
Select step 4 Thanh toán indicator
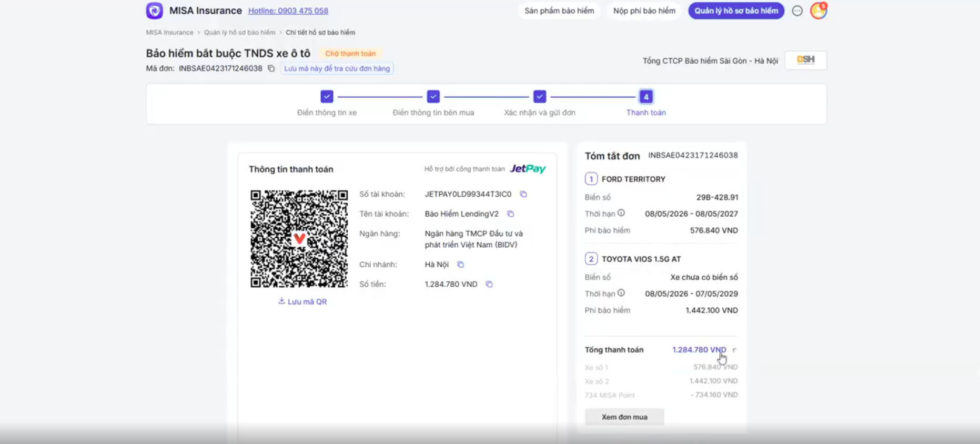[x=646, y=97]
